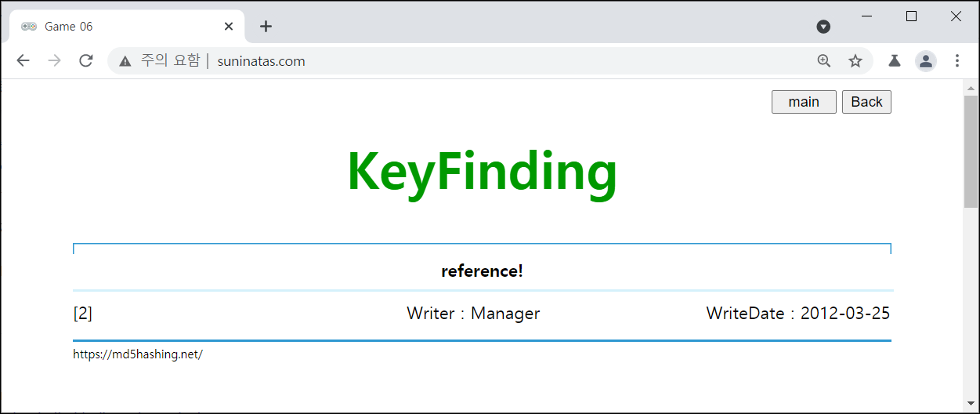
Task: Open the Chrome labs flask icon
Action: [x=893, y=60]
